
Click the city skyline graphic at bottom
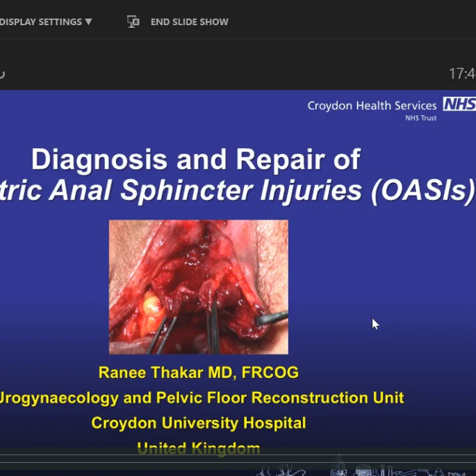tap(361, 469)
